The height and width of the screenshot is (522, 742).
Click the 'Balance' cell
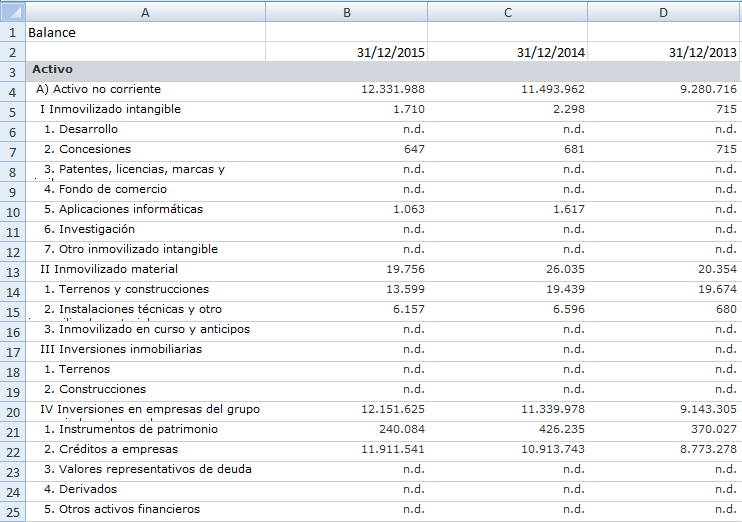(x=145, y=32)
